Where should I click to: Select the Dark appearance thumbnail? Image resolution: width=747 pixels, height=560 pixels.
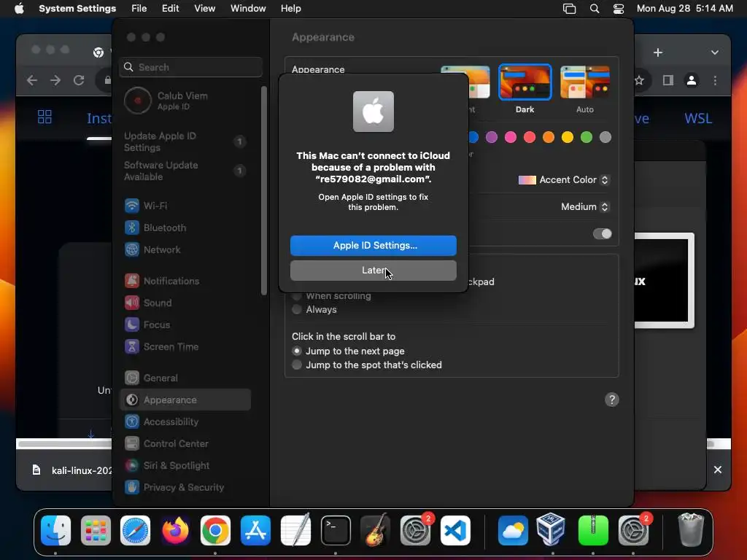coord(525,82)
